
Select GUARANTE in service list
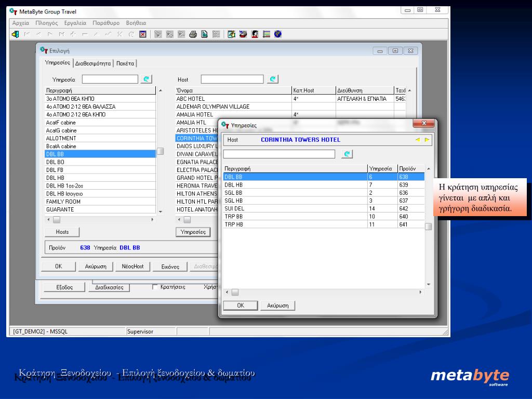[x=100, y=209]
